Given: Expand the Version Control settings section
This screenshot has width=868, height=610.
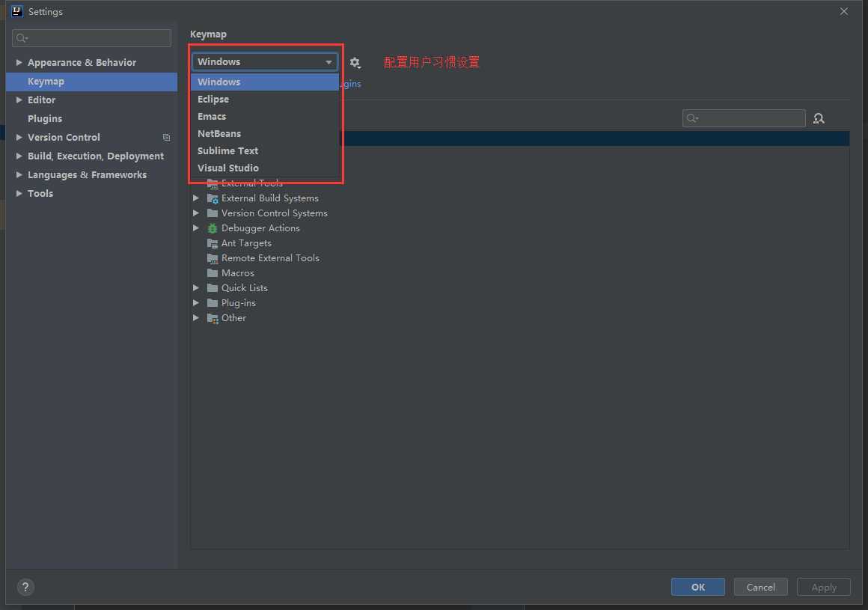Looking at the screenshot, I should click(x=19, y=137).
